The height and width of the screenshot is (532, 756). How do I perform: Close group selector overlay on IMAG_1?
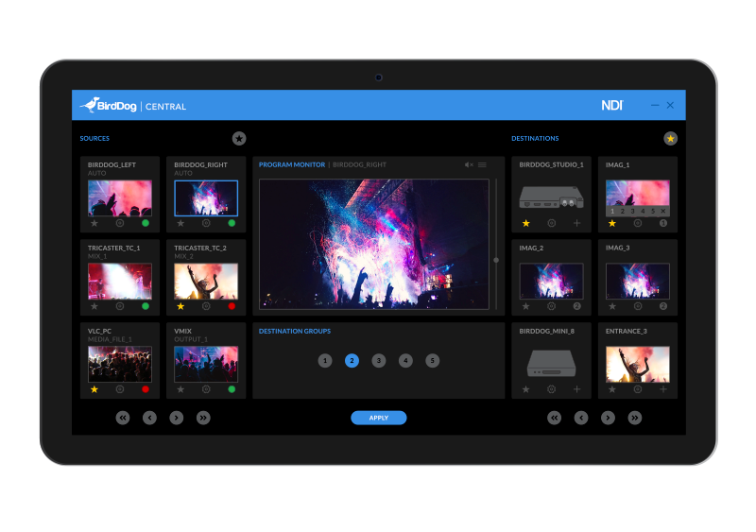(x=663, y=212)
